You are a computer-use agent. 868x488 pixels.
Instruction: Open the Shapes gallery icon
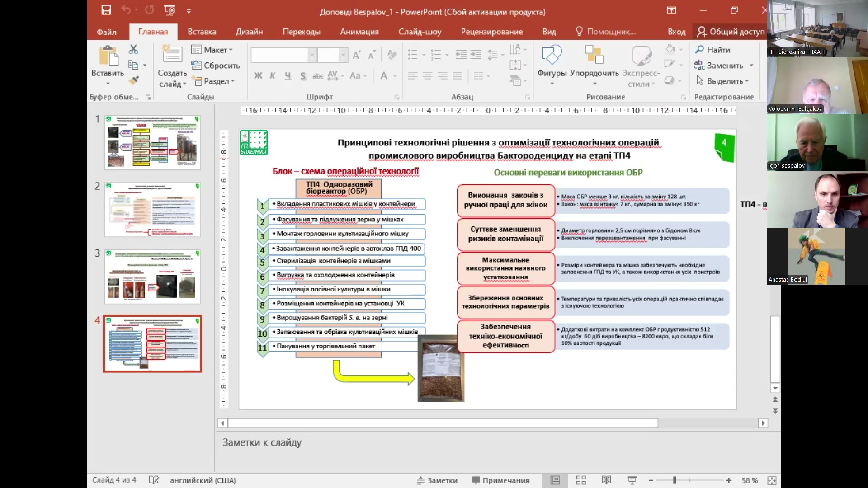[x=552, y=55]
